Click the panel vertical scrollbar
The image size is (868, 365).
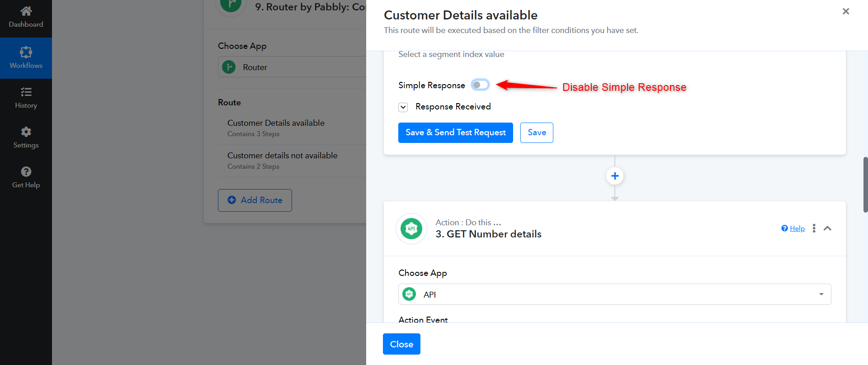(x=865, y=185)
